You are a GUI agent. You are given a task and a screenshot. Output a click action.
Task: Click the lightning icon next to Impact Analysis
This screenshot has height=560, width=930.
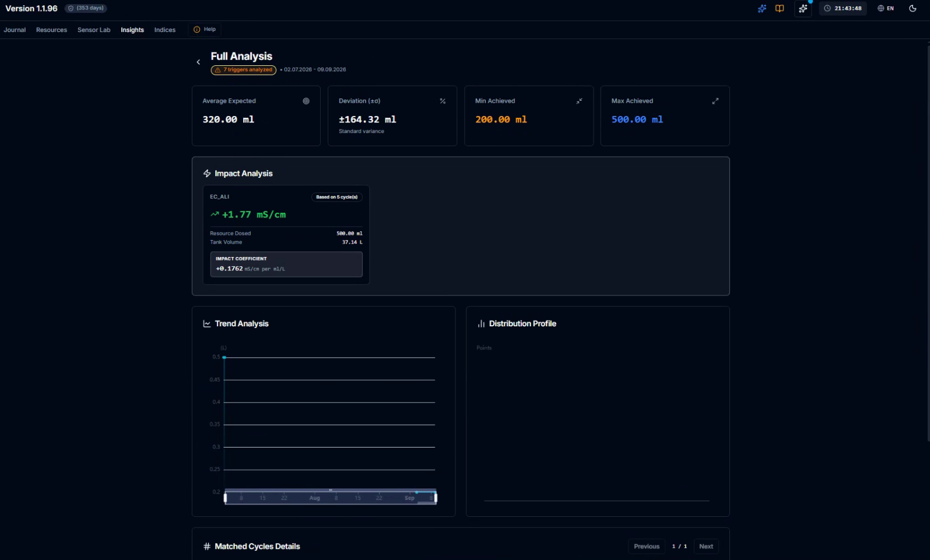tap(207, 174)
